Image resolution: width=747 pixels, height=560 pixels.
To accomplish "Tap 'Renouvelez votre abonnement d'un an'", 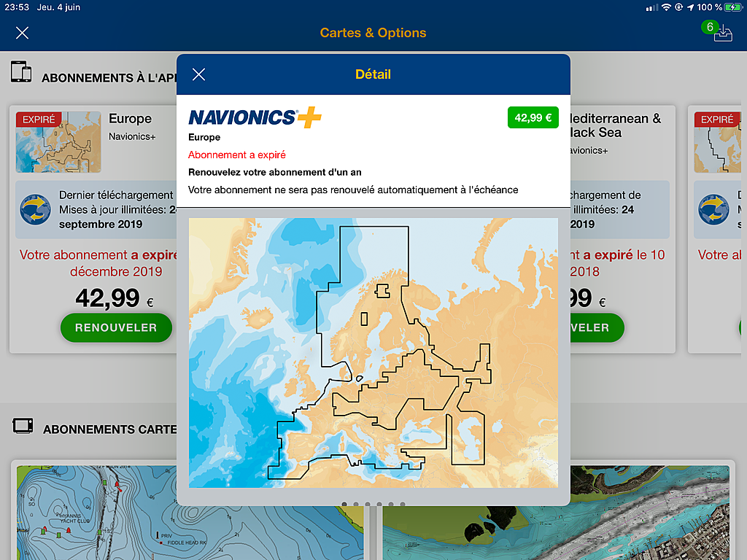I will [275, 172].
